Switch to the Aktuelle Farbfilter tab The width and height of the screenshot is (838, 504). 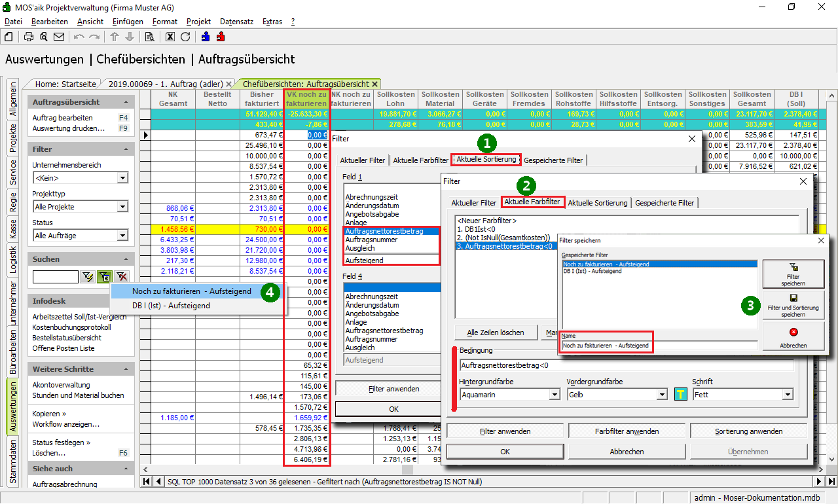click(532, 202)
